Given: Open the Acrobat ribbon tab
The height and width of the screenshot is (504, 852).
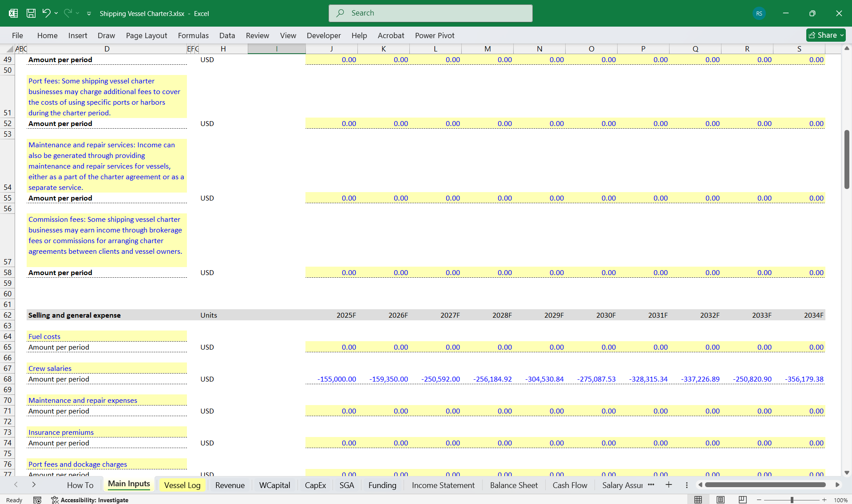Looking at the screenshot, I should pos(391,35).
